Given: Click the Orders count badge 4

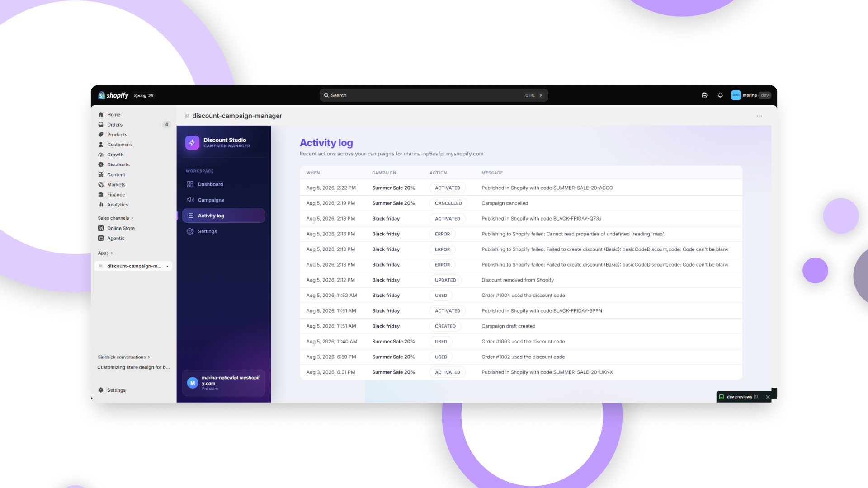Looking at the screenshot, I should (x=167, y=125).
